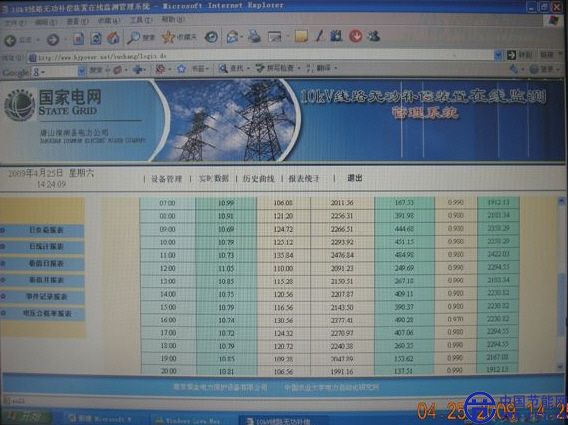The width and height of the screenshot is (568, 425).
Task: Open the 日统计报表 sidebar report
Action: click(x=46, y=246)
